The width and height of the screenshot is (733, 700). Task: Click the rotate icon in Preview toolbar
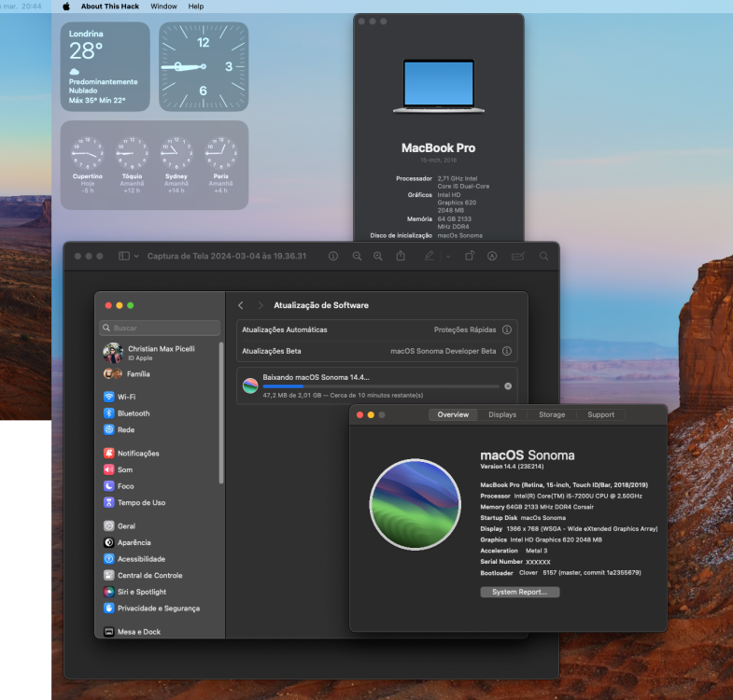click(x=470, y=256)
